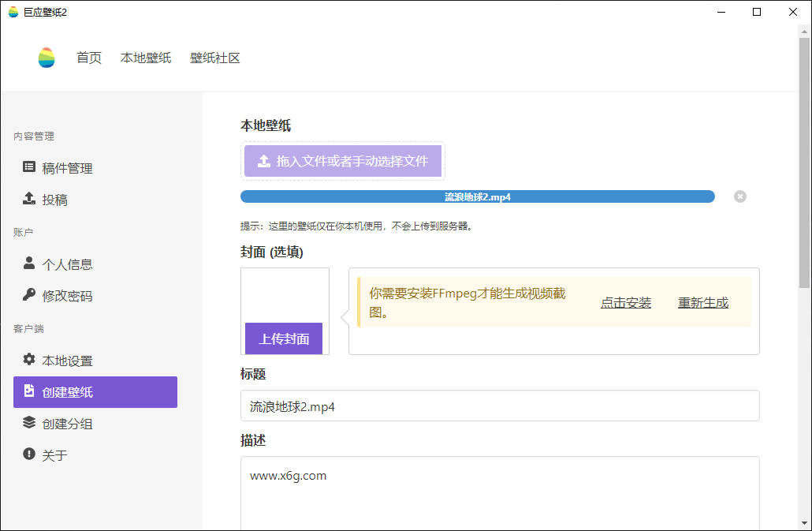Click 重新生成 to regenerate thumbnail
The image size is (812, 531).
tap(702, 301)
